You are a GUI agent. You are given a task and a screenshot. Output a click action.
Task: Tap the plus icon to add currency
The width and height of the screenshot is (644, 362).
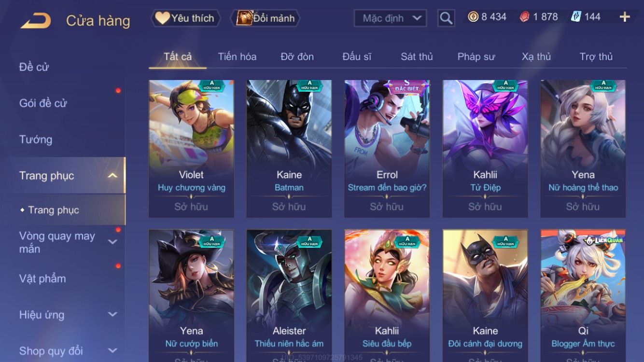tap(625, 17)
